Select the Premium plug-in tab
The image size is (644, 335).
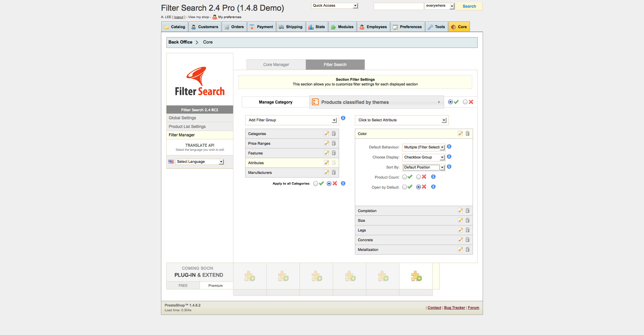[x=215, y=285]
